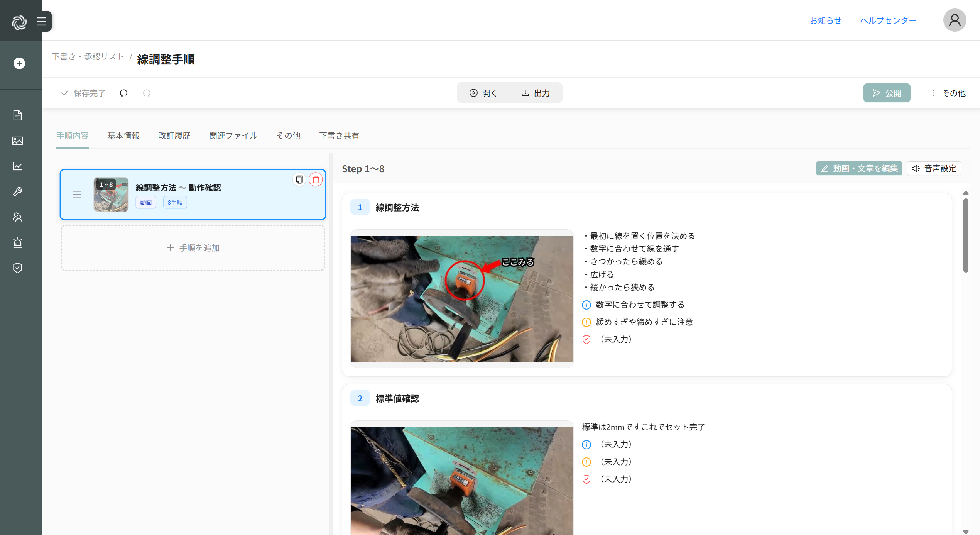Click the 公開 publish button
Screen dimensions: 980x535
pos(887,93)
